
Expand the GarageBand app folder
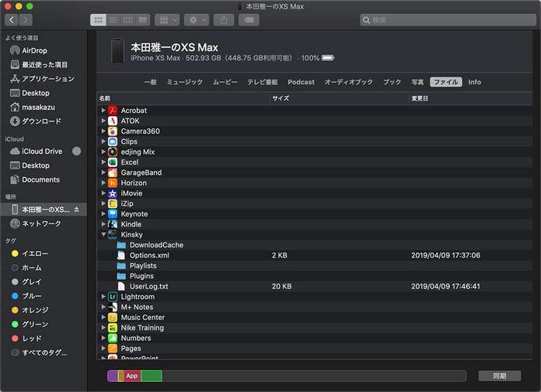103,172
